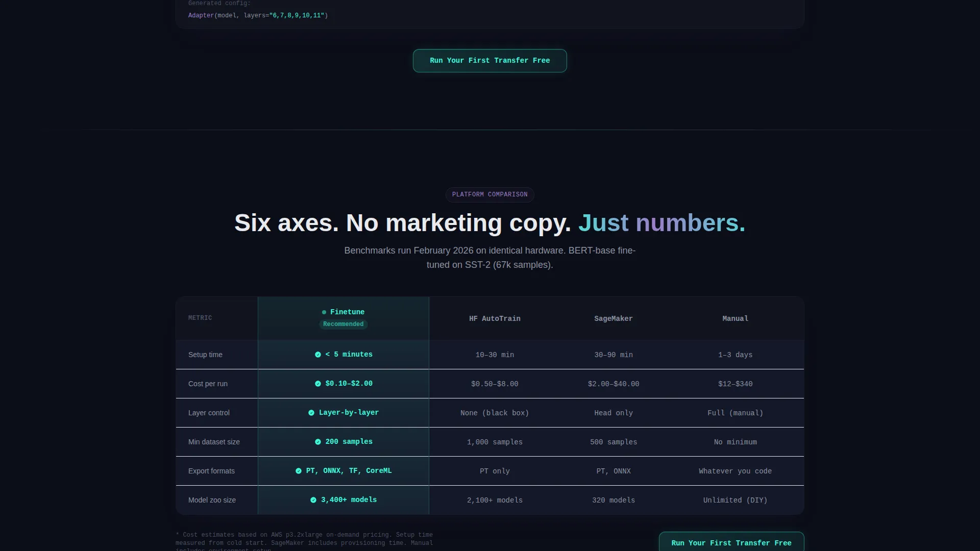Click the Recommended badge under Finetune
This screenshot has width=980, height=551.
(344, 324)
